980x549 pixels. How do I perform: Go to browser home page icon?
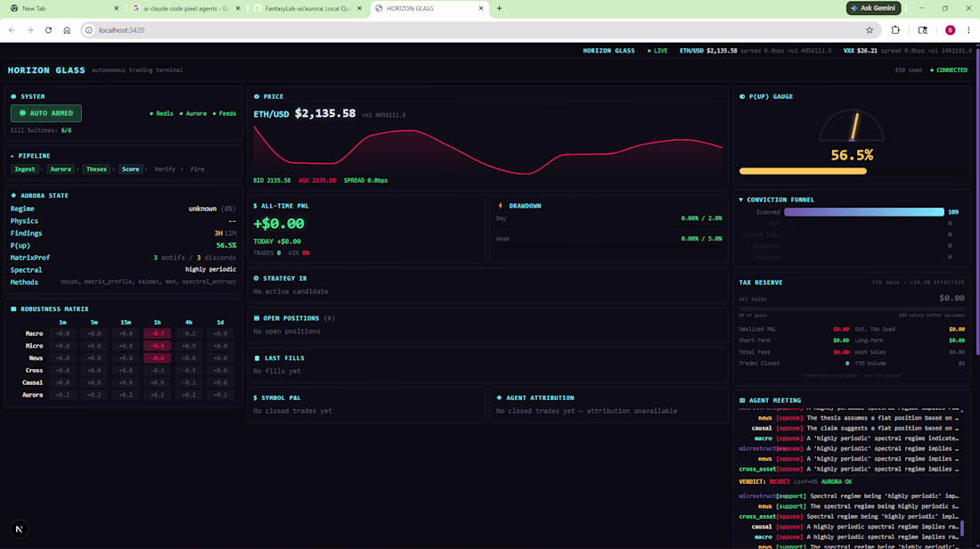point(67,30)
